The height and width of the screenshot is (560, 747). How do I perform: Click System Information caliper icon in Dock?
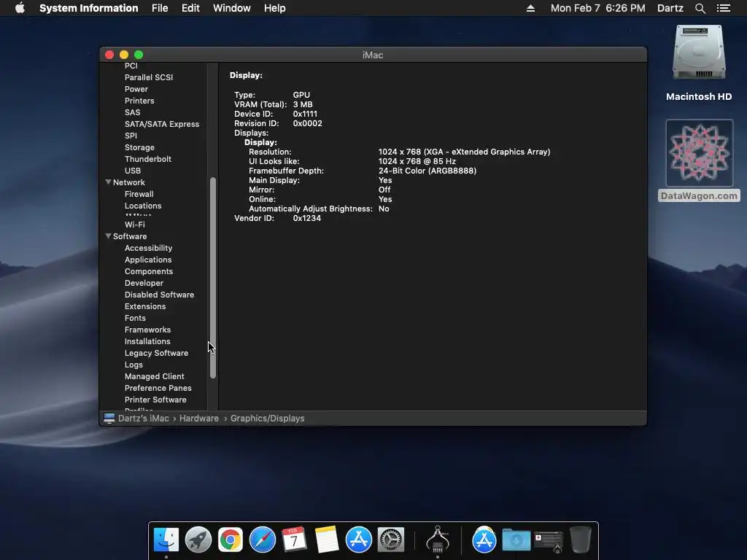tap(438, 539)
